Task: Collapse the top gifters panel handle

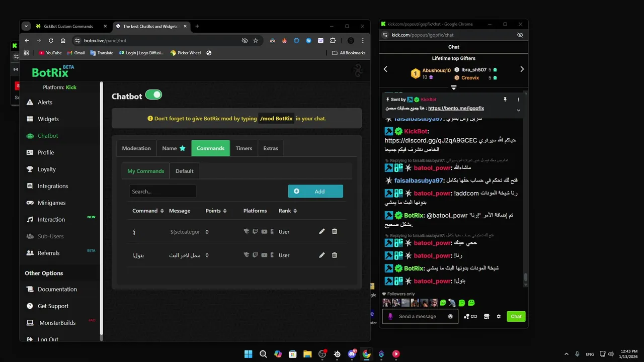Action: coord(454,87)
